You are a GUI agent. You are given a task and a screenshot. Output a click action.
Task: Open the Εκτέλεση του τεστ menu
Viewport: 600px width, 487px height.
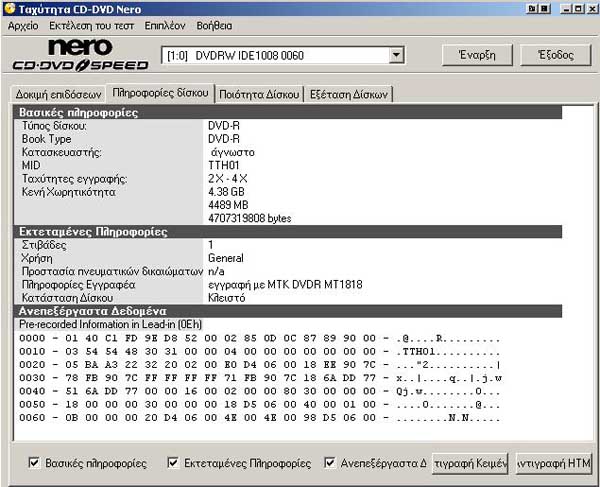[91, 26]
